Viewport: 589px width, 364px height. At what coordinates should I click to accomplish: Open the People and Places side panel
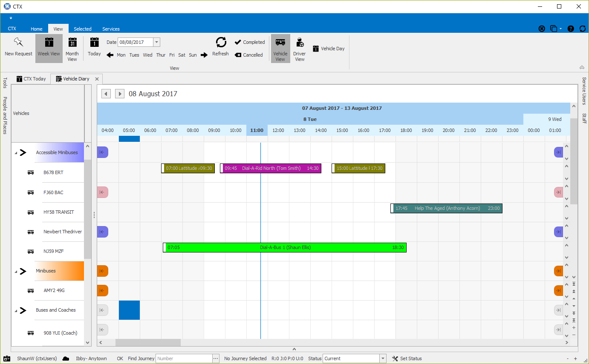click(5, 115)
